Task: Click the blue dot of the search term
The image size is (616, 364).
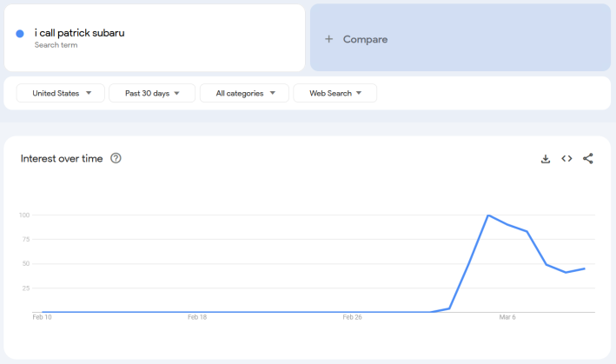Action: click(x=20, y=34)
